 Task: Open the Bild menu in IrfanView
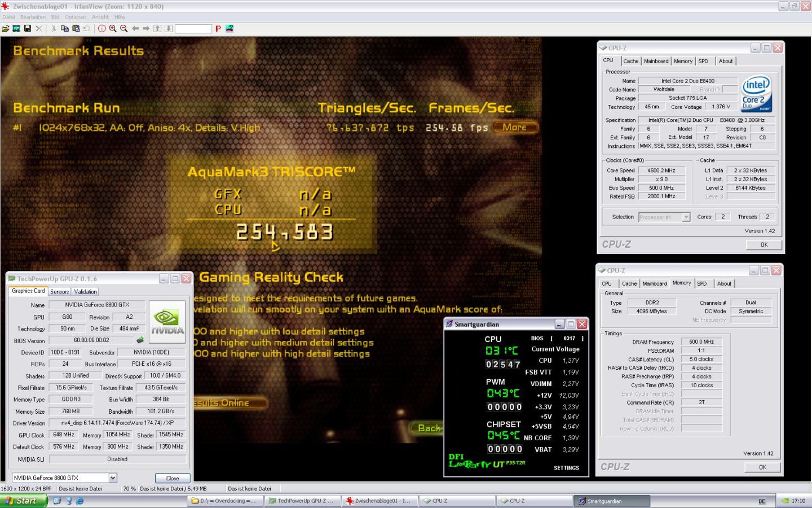tap(55, 17)
